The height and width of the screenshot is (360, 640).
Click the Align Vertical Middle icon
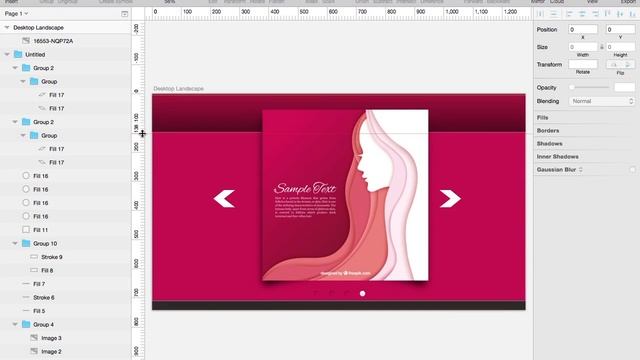(x=620, y=14)
